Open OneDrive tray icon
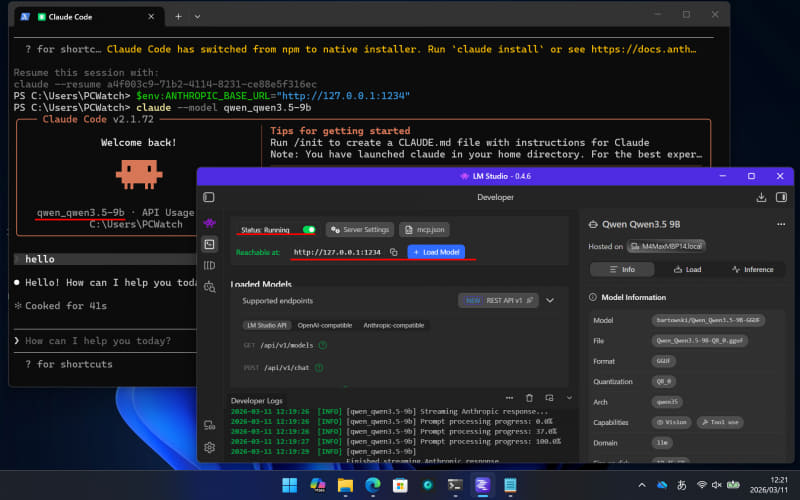 pos(662,485)
